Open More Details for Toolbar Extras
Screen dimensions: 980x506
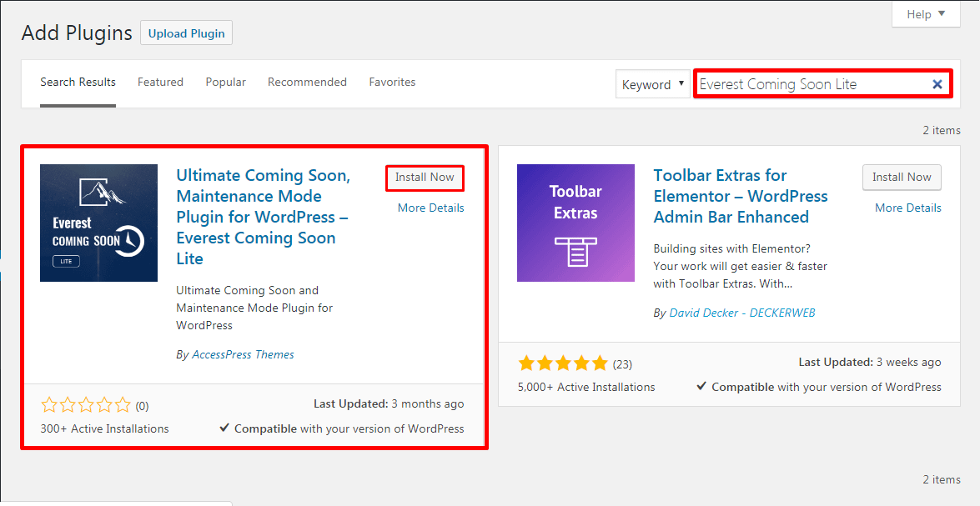click(908, 208)
